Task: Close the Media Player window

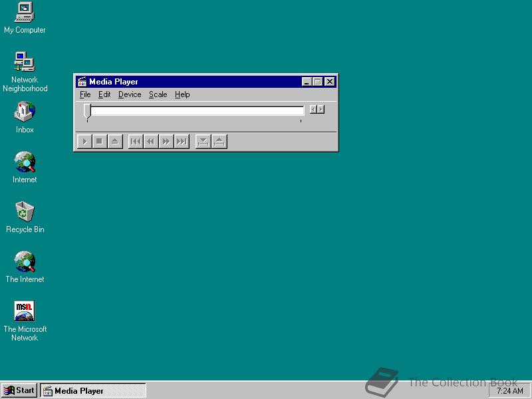Action: point(330,82)
